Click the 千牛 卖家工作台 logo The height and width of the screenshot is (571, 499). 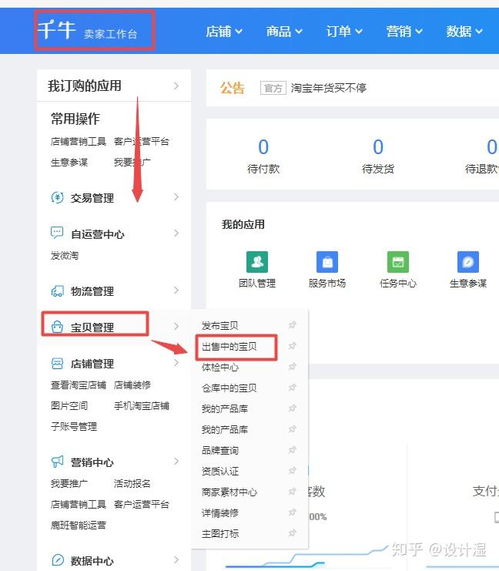(88, 30)
